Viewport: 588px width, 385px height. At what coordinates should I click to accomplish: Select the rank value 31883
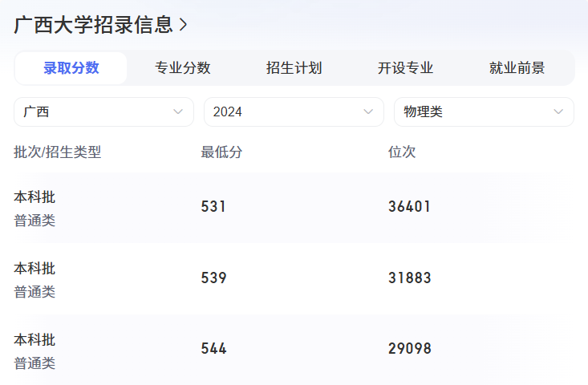(409, 278)
